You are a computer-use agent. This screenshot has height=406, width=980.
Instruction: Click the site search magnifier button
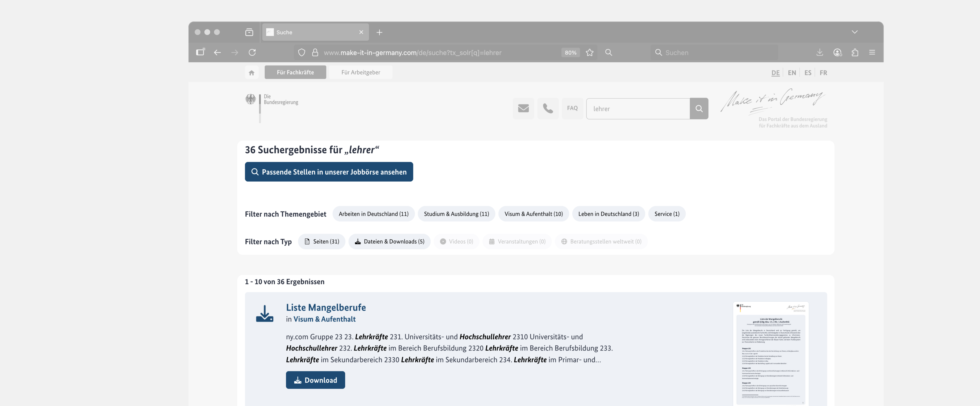(x=699, y=108)
